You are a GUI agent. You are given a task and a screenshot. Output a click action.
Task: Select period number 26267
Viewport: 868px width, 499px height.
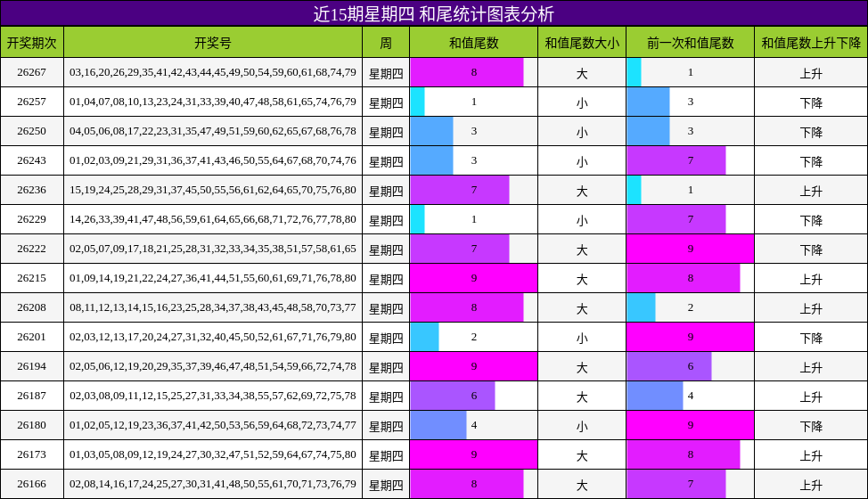point(31,72)
